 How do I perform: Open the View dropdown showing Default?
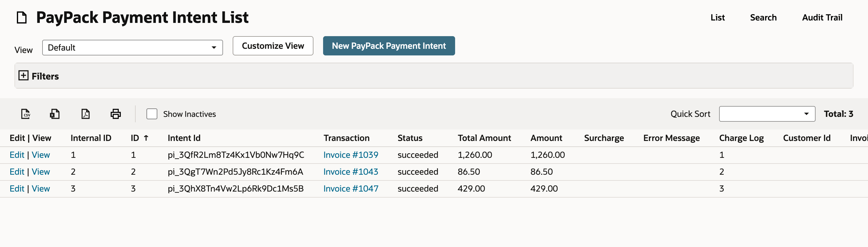coord(132,48)
